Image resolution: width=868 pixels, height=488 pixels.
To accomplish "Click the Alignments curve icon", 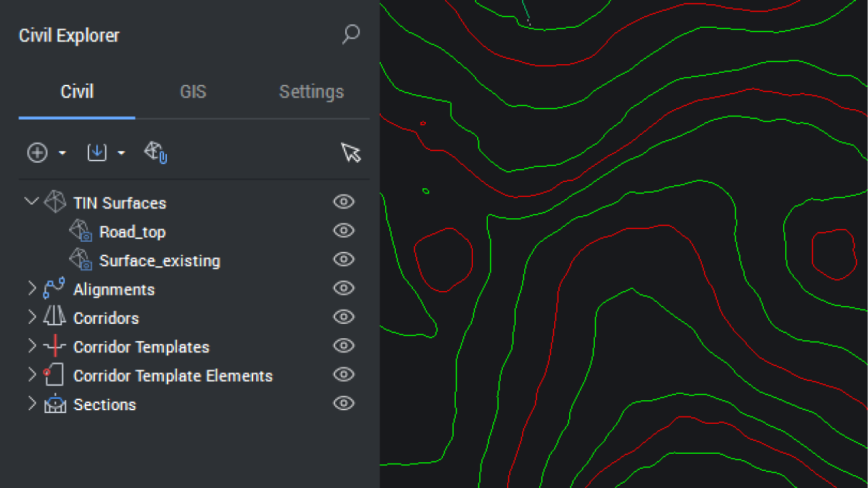I will [x=54, y=289].
